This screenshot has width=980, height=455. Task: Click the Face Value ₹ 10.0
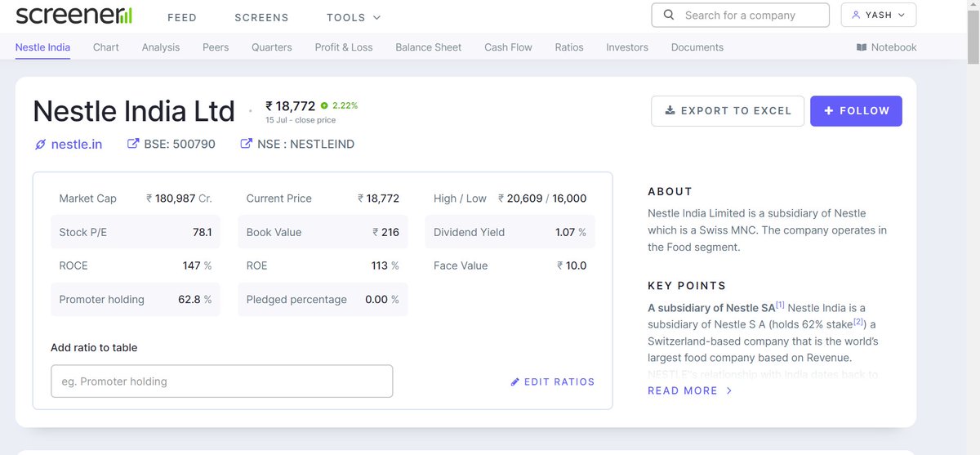[572, 265]
